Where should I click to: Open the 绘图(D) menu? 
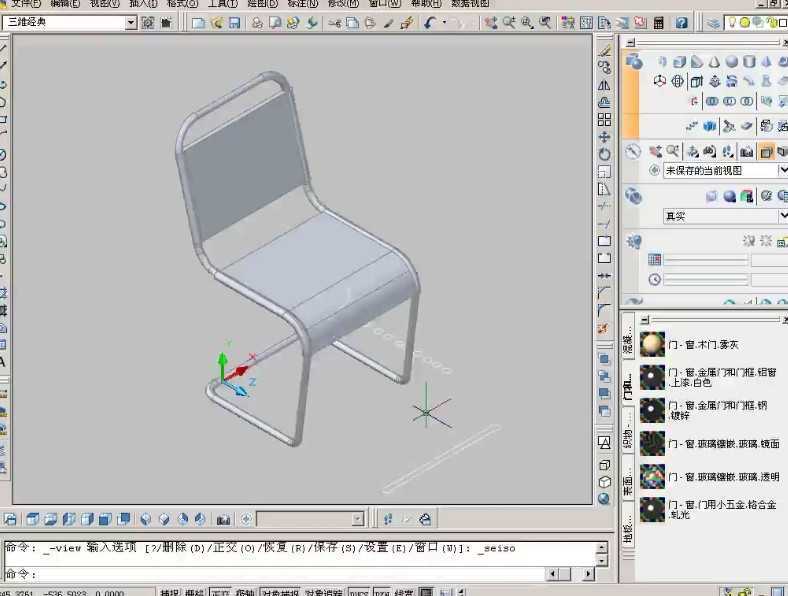(263, 4)
